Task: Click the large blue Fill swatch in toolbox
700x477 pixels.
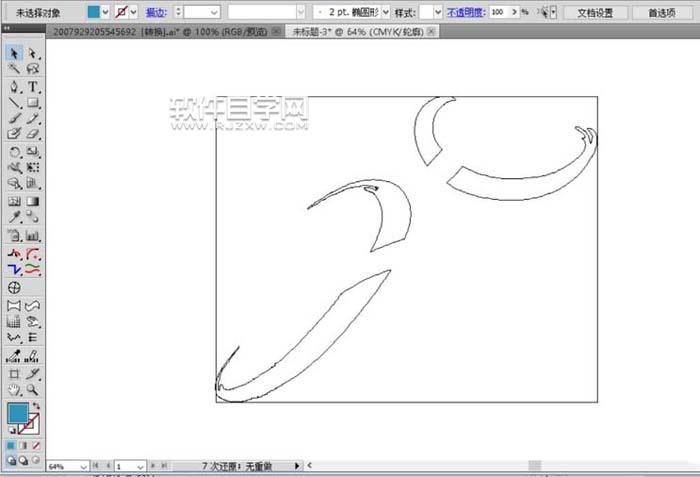Action: tap(18, 413)
